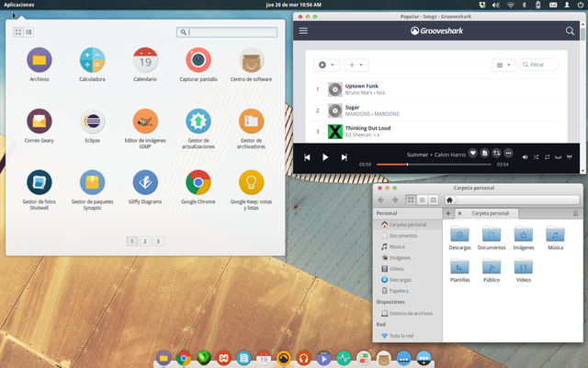Play the current song Summer
This screenshot has width=588, height=368.
[325, 157]
